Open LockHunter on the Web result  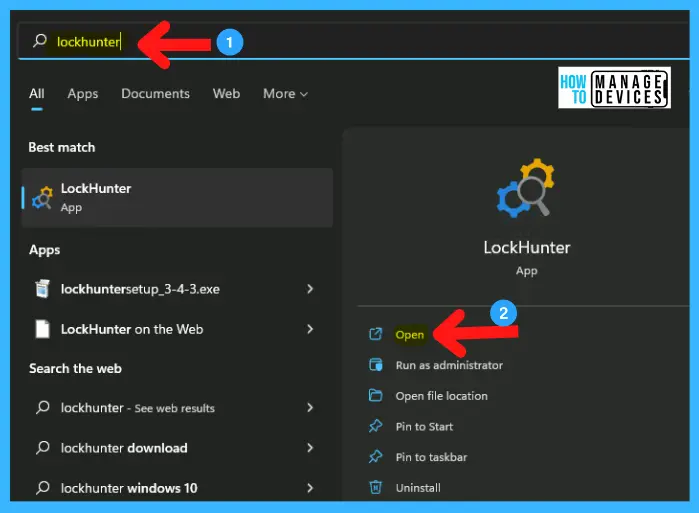176,329
